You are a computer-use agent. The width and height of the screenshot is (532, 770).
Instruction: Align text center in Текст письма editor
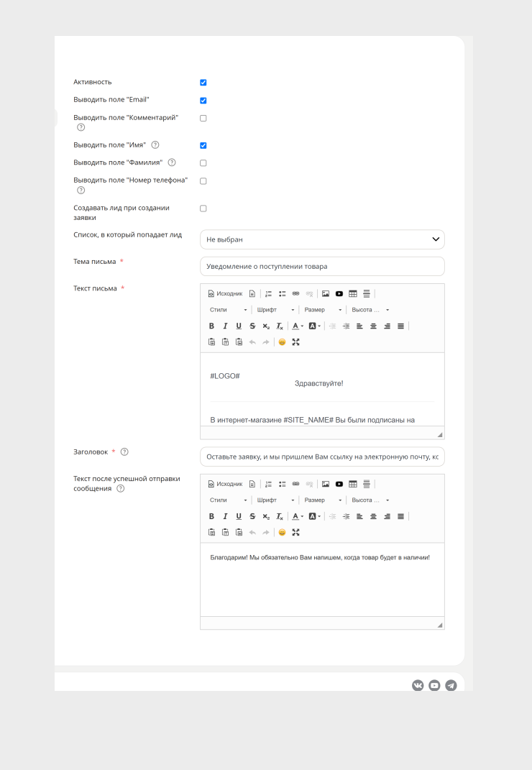(373, 326)
